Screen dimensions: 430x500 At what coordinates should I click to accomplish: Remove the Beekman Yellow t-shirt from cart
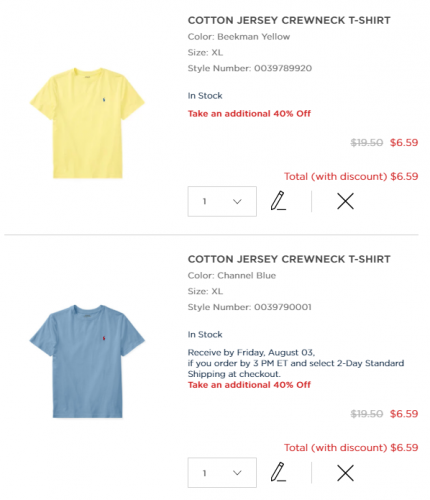point(345,201)
